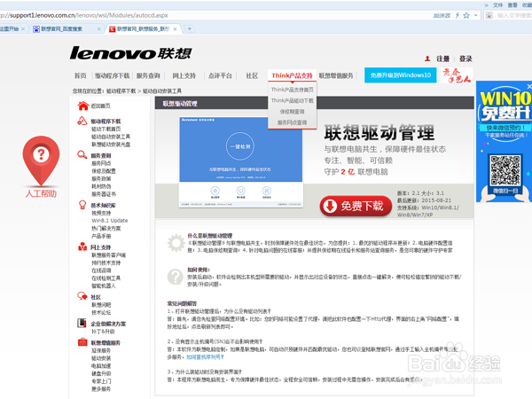Switch to the 联想官网_百度搜索 tab
Screen dimensions: 532x399
click(61, 29)
